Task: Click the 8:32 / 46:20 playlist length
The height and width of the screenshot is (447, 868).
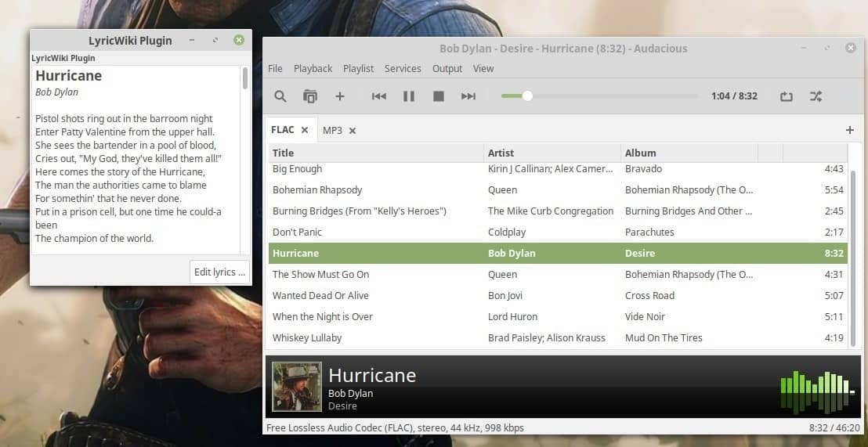Action: click(834, 427)
